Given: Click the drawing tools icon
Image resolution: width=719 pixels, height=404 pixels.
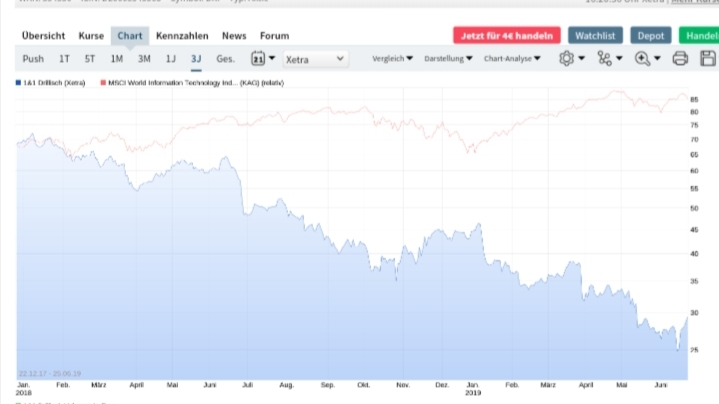Looking at the screenshot, I should pyautogui.click(x=605, y=59).
